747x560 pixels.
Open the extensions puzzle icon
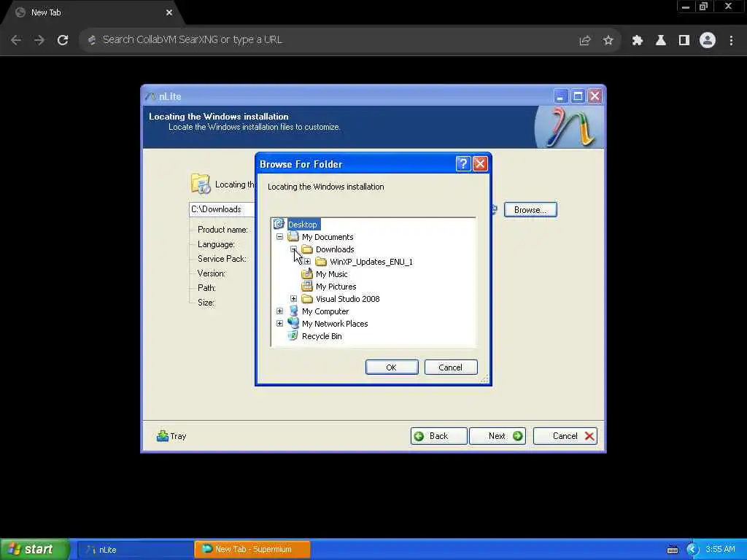point(638,41)
